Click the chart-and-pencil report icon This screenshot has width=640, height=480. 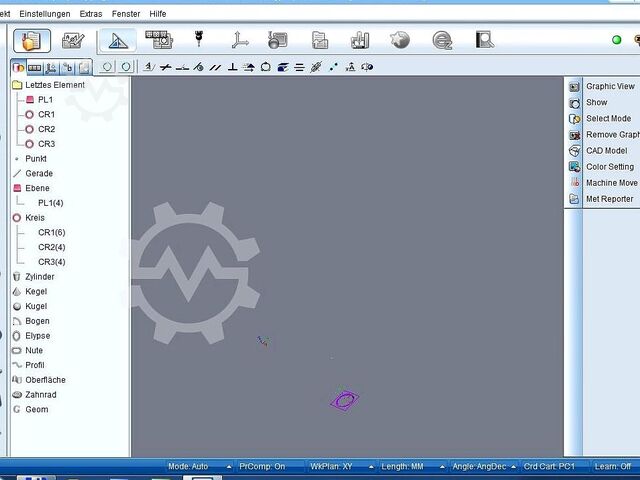[x=73, y=40]
